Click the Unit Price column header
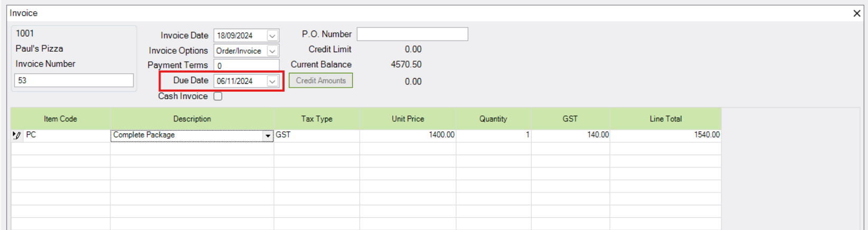The image size is (868, 230). (x=408, y=119)
